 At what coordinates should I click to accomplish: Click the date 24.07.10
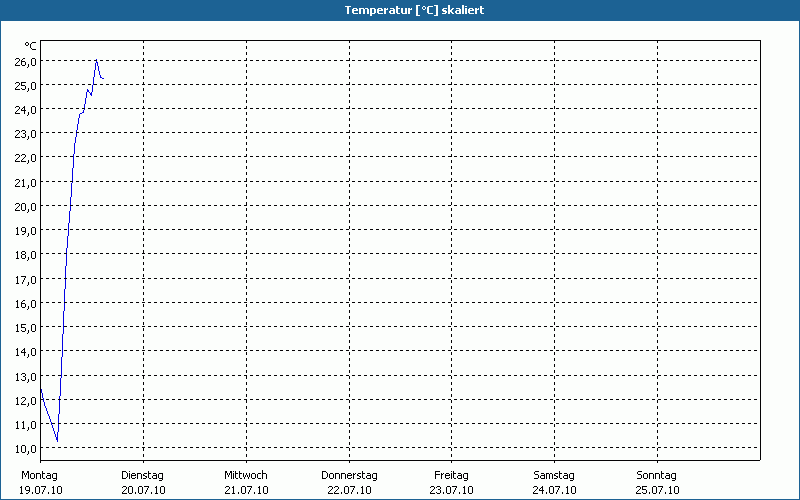(555, 490)
